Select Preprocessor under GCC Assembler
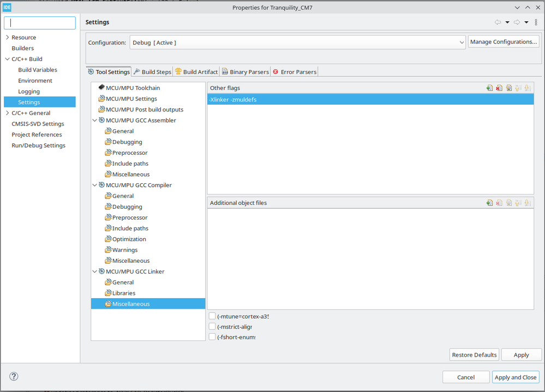This screenshot has width=545, height=392. click(130, 153)
